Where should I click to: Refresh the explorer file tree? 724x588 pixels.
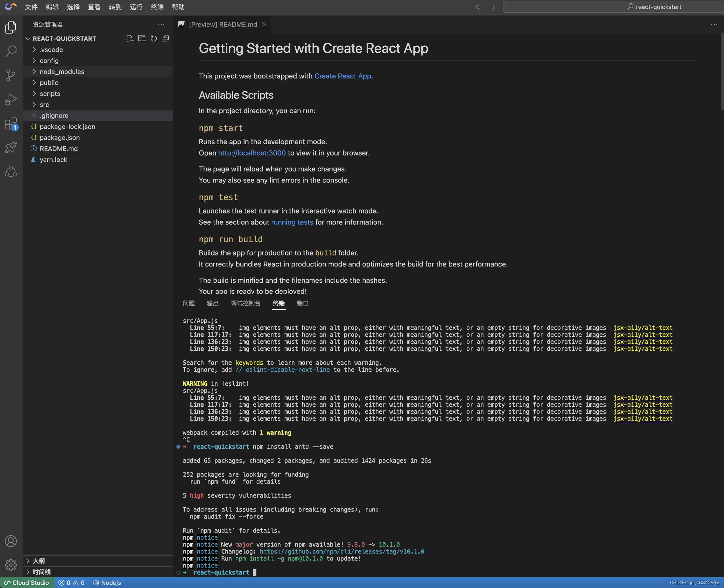coord(154,39)
